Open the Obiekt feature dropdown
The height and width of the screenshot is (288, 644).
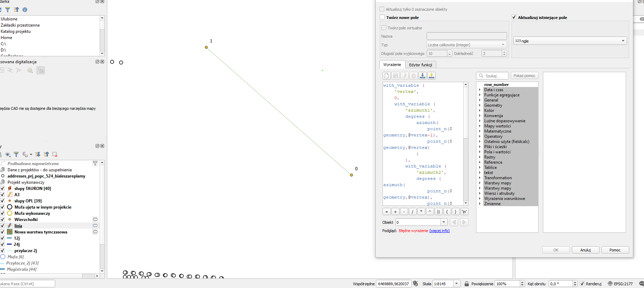point(421,222)
